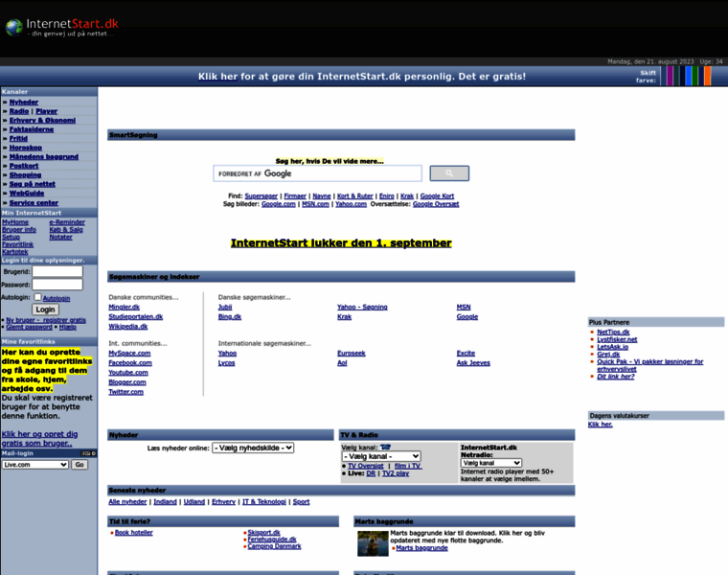728x575 pixels.
Task: Go to Søg på nettet channel
Action: (32, 184)
